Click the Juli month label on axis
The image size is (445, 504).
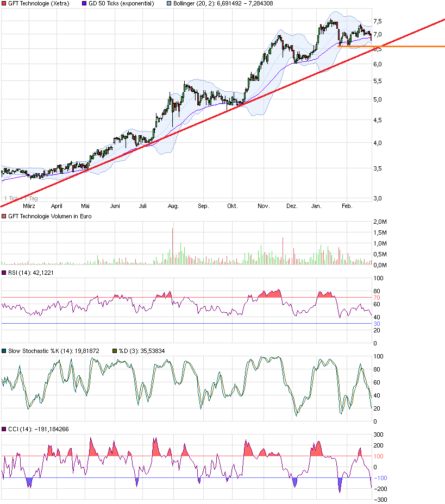click(x=143, y=206)
